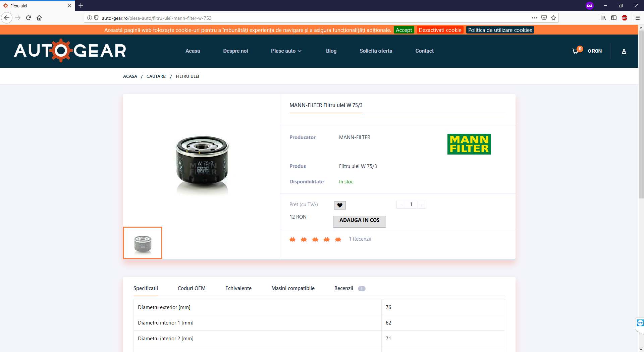The height and width of the screenshot is (352, 644).
Task: Decrease quantity with minus button
Action: coord(401,204)
